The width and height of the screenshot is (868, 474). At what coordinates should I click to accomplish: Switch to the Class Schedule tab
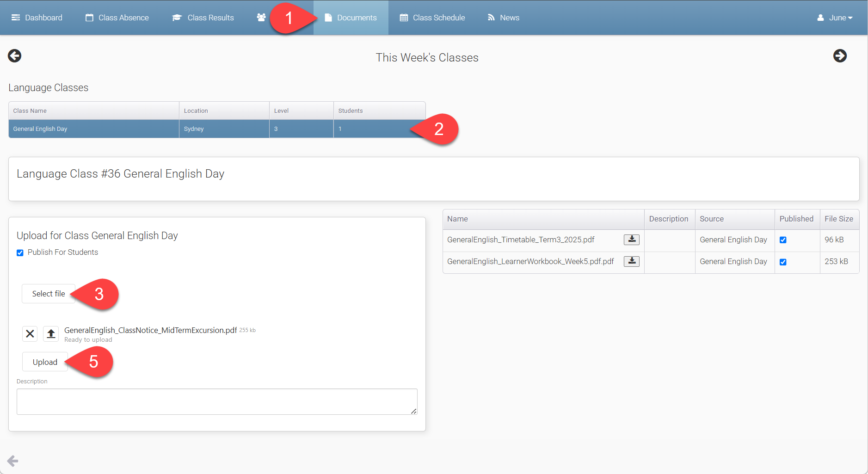point(432,18)
